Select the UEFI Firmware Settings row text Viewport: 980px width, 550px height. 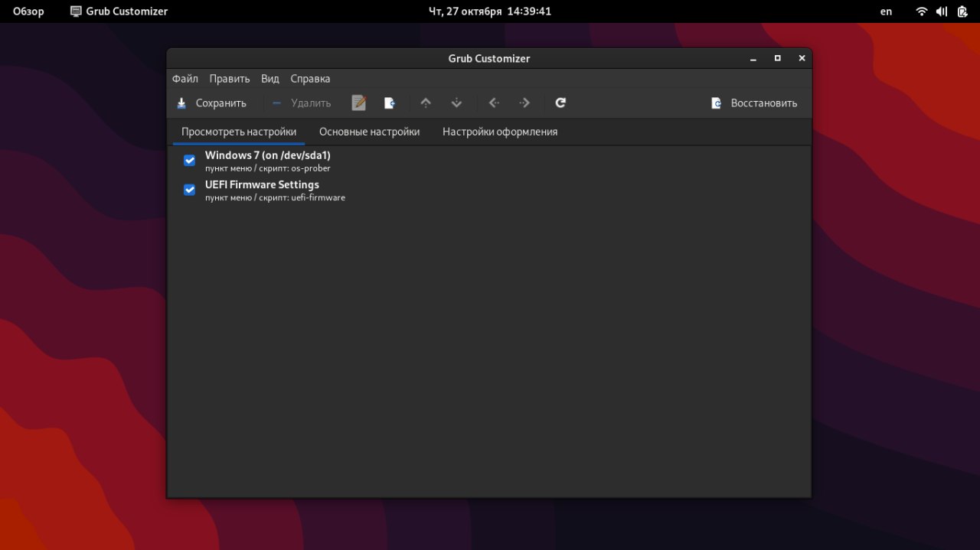click(262, 184)
